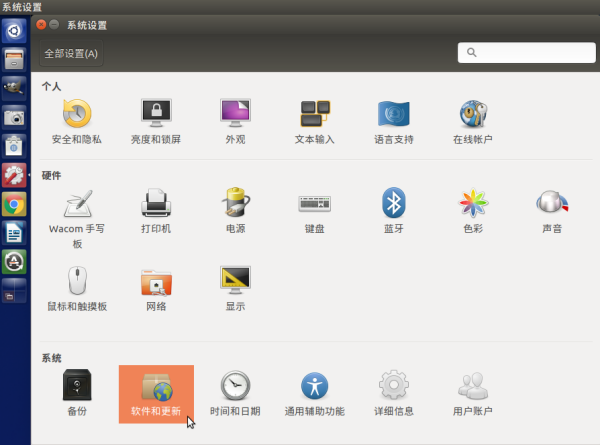Open 备份 backup settings

click(77, 394)
